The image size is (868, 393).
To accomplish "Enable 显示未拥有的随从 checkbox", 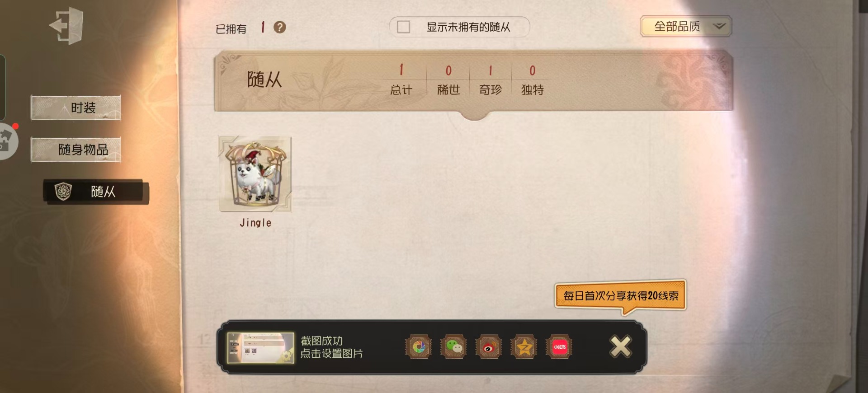I will click(x=403, y=27).
